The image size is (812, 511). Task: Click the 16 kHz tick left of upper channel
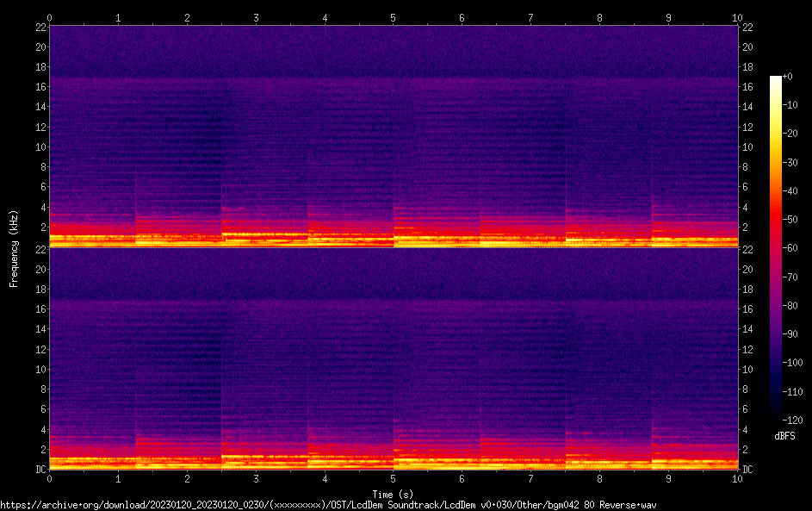click(40, 87)
